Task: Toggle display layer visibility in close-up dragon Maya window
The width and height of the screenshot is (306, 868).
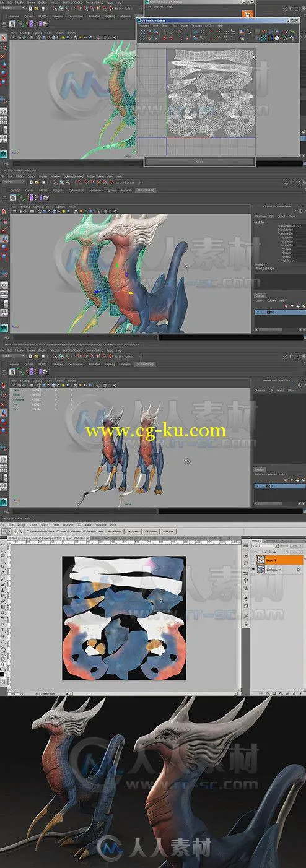Action: (x=258, y=312)
